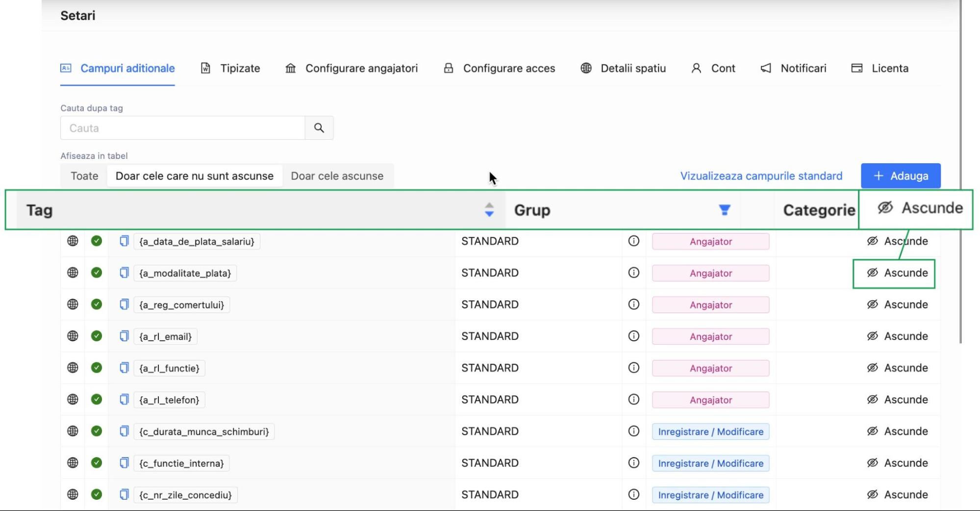Copy the a_modalitate_plata tag using copy icon
980x511 pixels.
coord(124,273)
